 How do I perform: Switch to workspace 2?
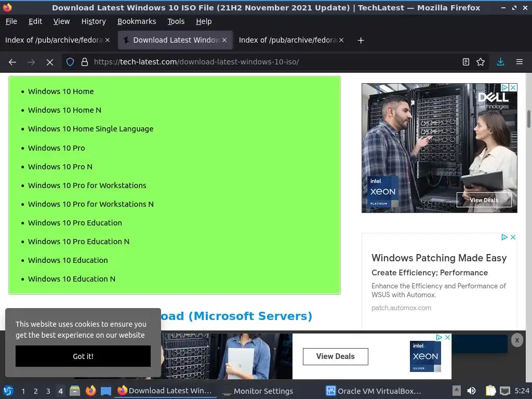click(x=36, y=391)
